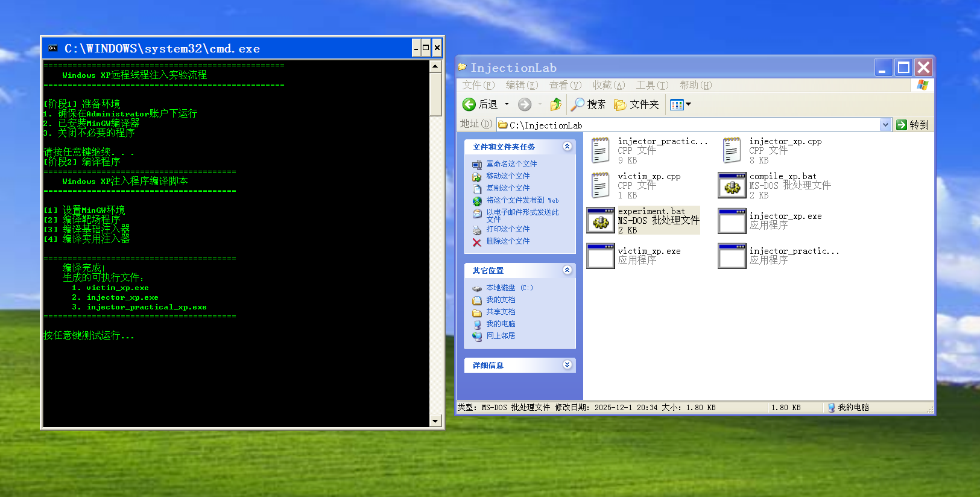Select the injector_xp.cpp file icon
Screen dimensions: 980x497
732,150
